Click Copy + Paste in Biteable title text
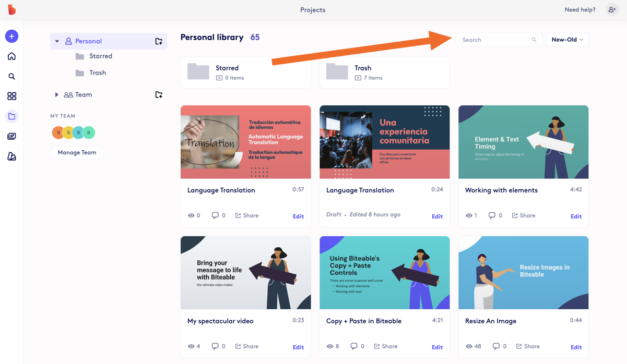Screen dimensions: 627x364 click(364, 321)
